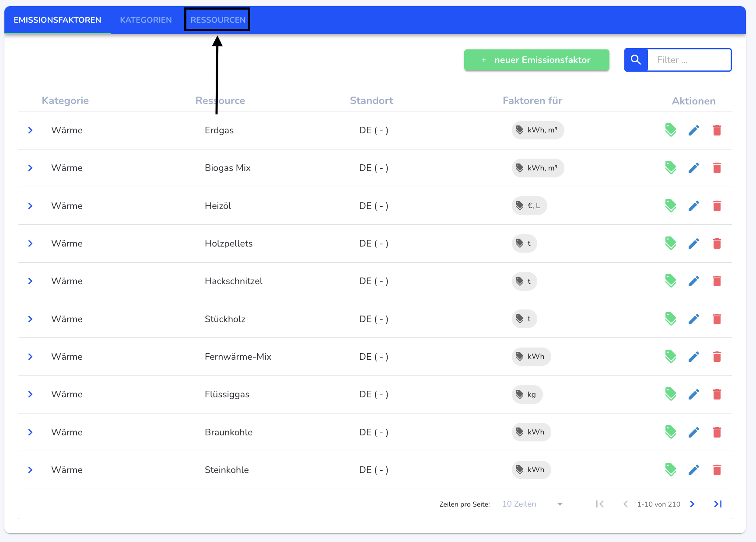The image size is (756, 542).
Task: Expand the Erdgas row details
Action: click(x=30, y=130)
